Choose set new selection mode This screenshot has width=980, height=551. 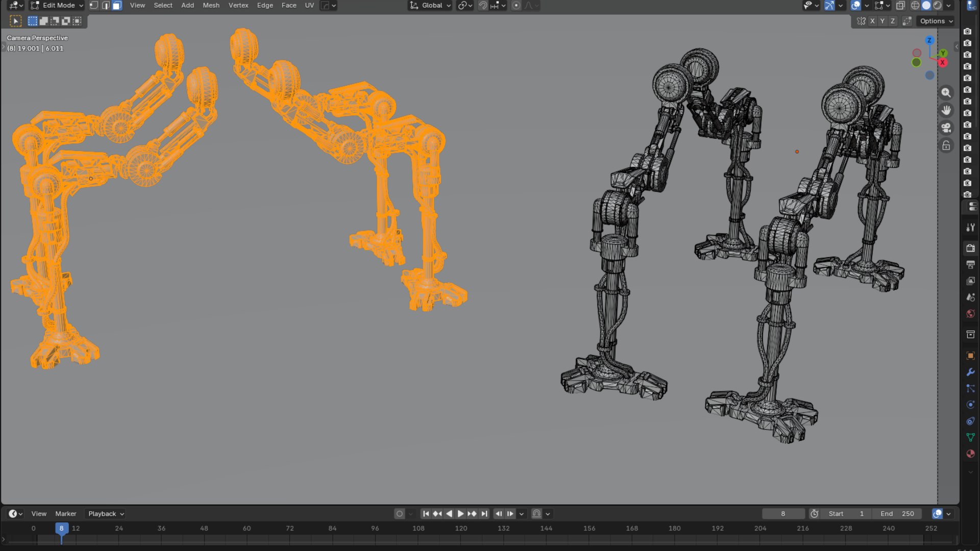[x=33, y=21]
